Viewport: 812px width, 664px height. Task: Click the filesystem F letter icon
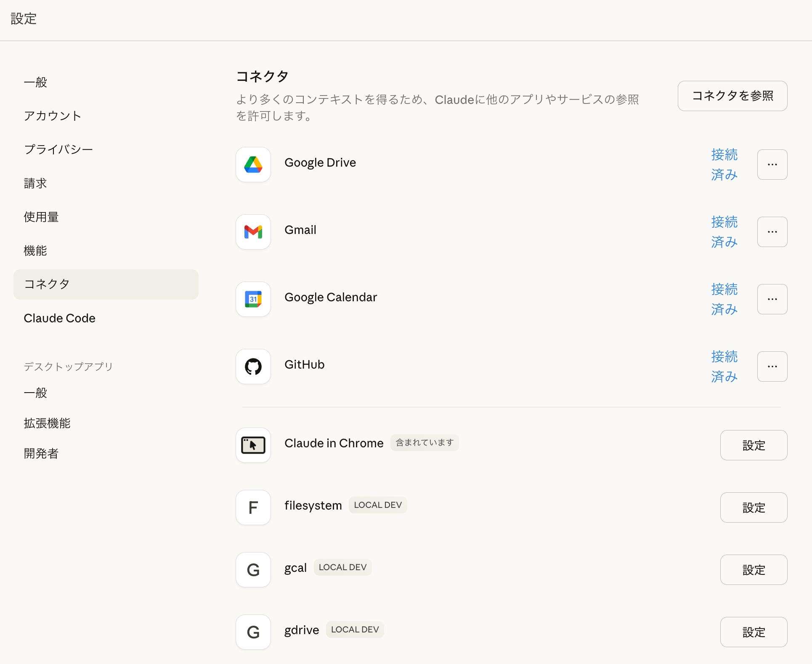click(253, 507)
